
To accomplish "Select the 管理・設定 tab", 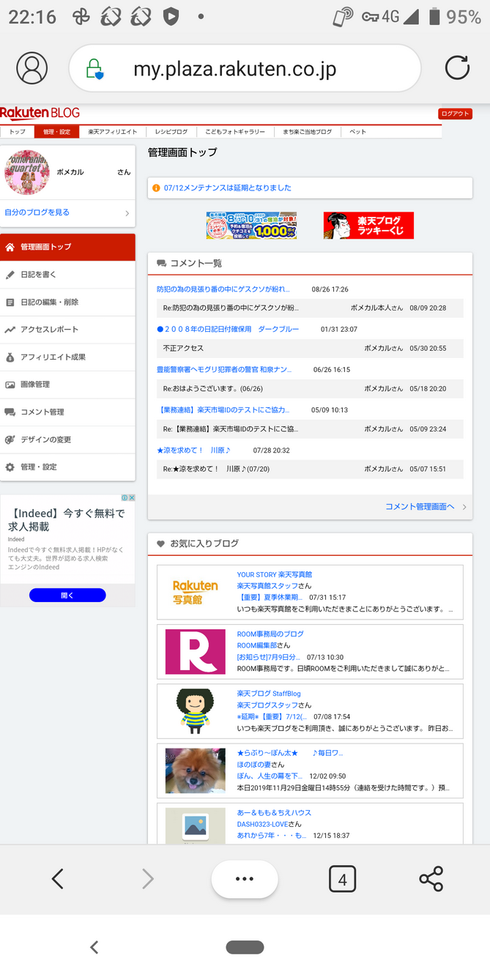I will 56,132.
